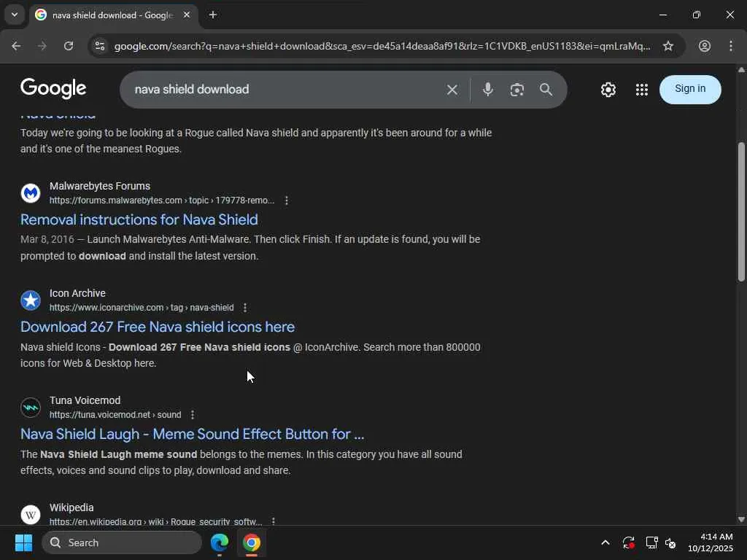
Task: Click the www.iconarchive.com URL breadcrumb
Action: 142,308
